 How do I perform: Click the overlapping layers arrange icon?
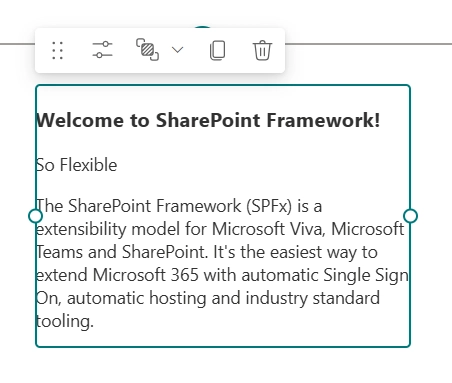click(x=147, y=50)
